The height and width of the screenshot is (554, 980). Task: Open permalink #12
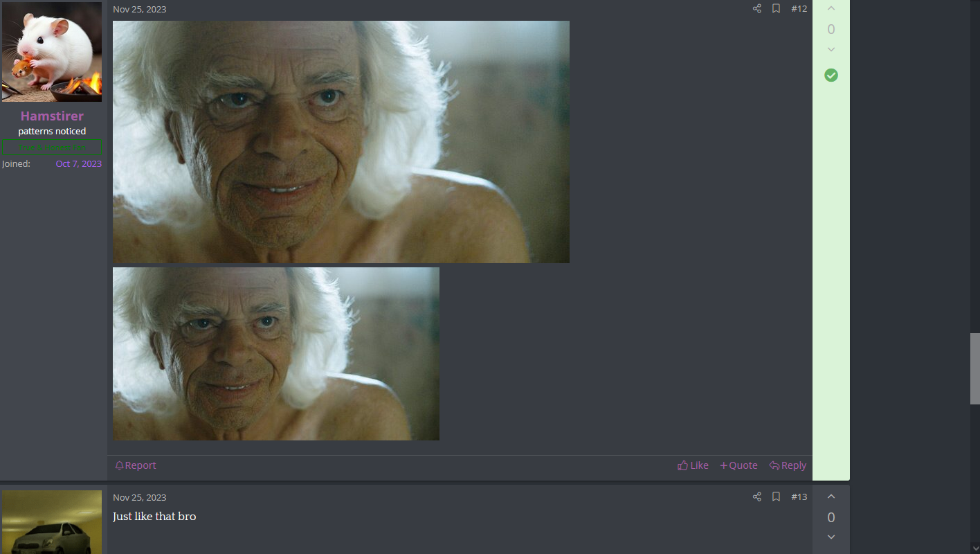799,9
